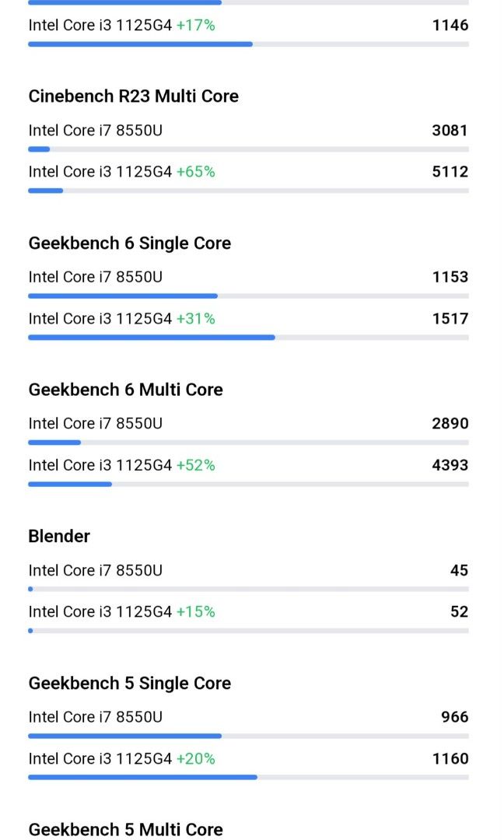Select Intel Core i3 1125G4 under Geekbench 6 Single Core
The width and height of the screenshot is (504, 840).
click(100, 319)
